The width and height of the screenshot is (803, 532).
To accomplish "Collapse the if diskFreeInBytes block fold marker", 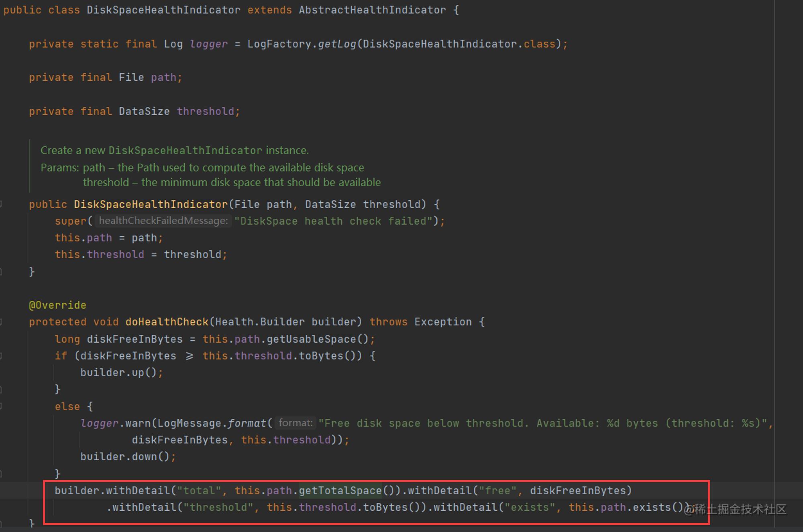I will (x=1, y=356).
